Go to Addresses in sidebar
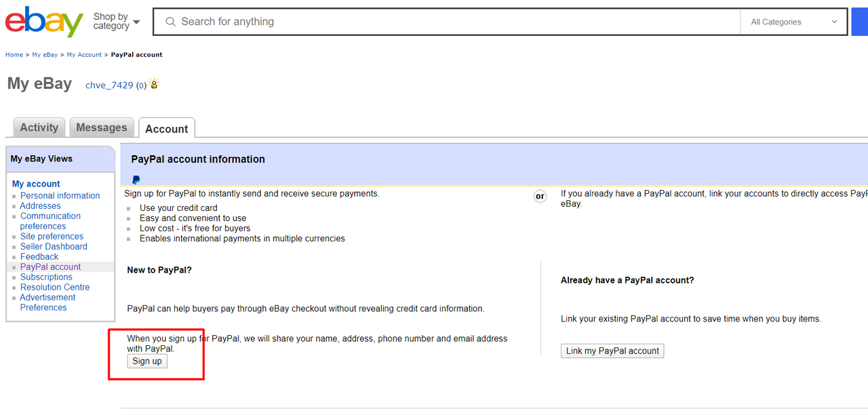The width and height of the screenshot is (868, 409). click(40, 206)
